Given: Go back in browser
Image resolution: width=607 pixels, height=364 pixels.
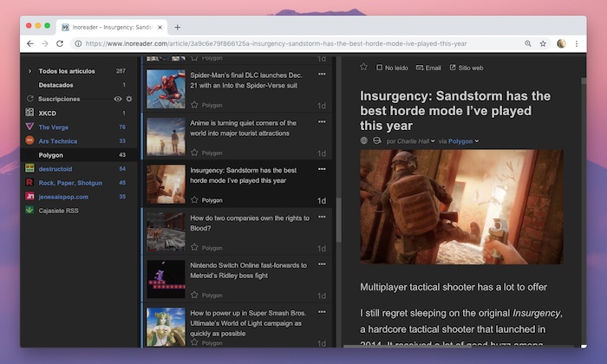Looking at the screenshot, I should [x=29, y=43].
